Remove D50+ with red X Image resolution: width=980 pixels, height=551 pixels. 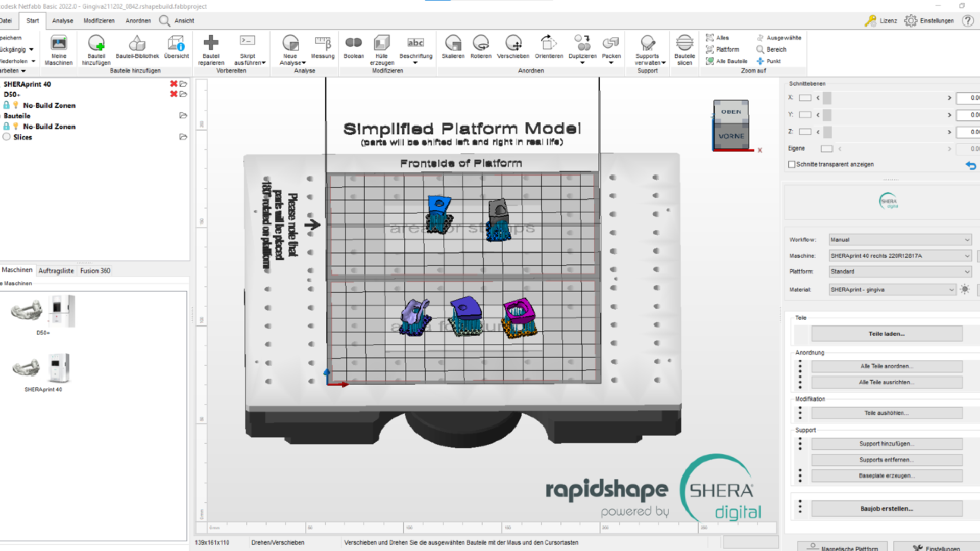click(174, 94)
